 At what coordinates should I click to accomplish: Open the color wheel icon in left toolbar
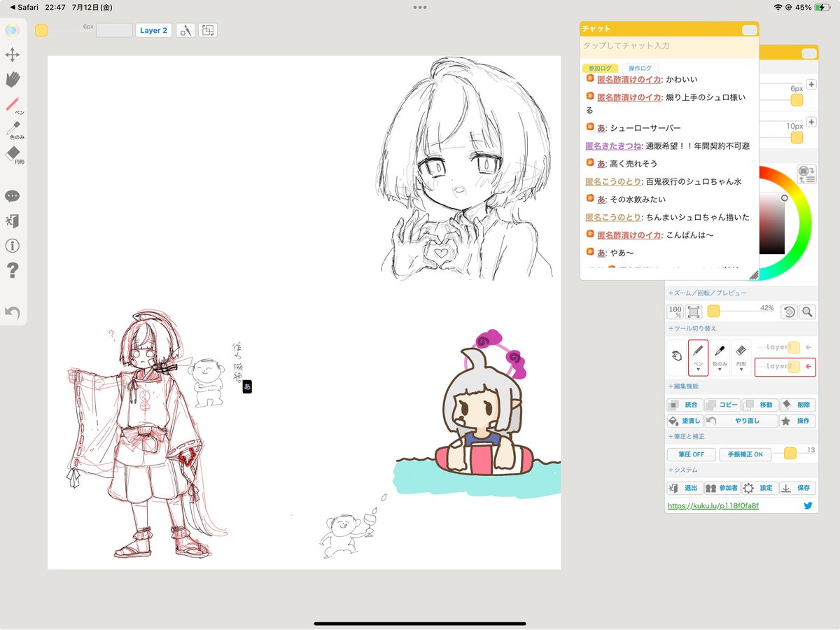point(13,30)
